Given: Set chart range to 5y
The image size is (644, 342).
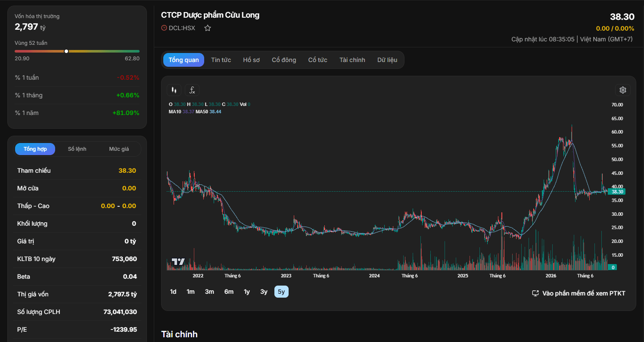Looking at the screenshot, I should [281, 292].
